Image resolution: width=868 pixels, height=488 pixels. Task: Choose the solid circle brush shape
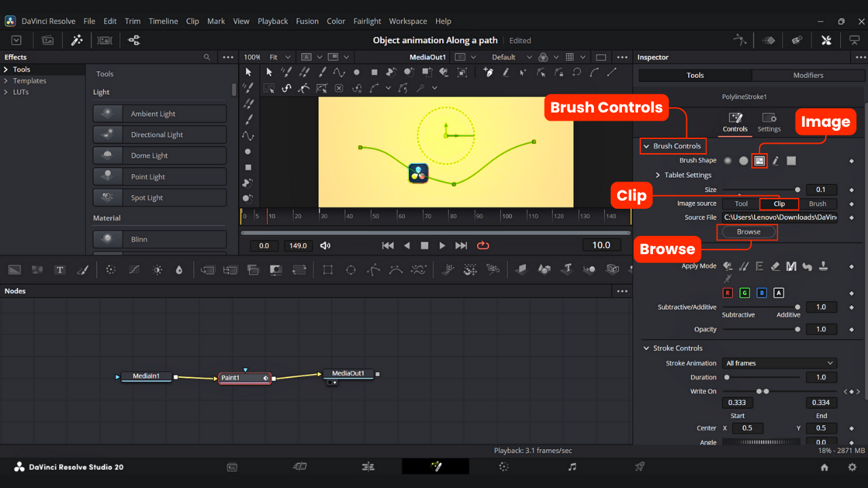(743, 161)
